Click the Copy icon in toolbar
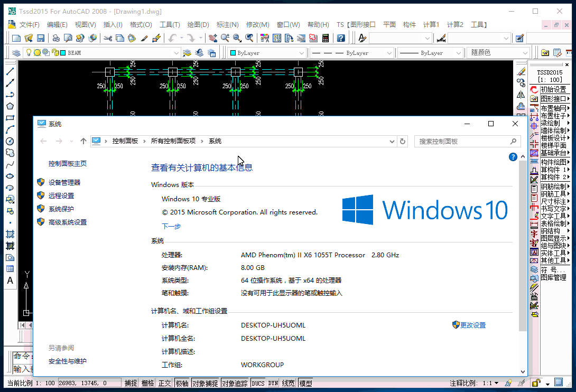This screenshot has width=576, height=392. [120, 38]
